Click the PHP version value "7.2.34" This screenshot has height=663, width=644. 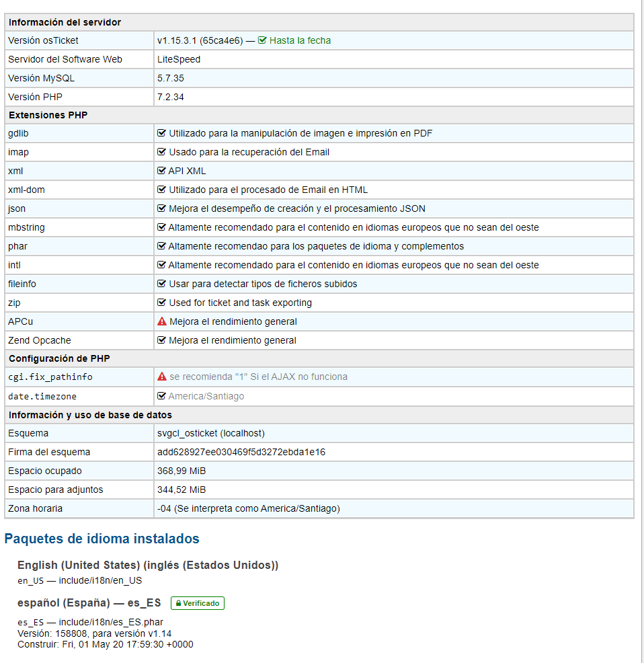pos(171,97)
